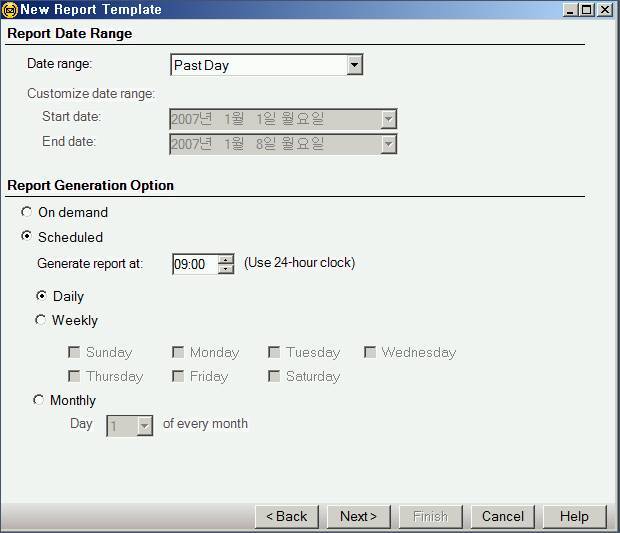Open Help for this dialog
Viewport: 620px width, 533px height.
tap(574, 516)
